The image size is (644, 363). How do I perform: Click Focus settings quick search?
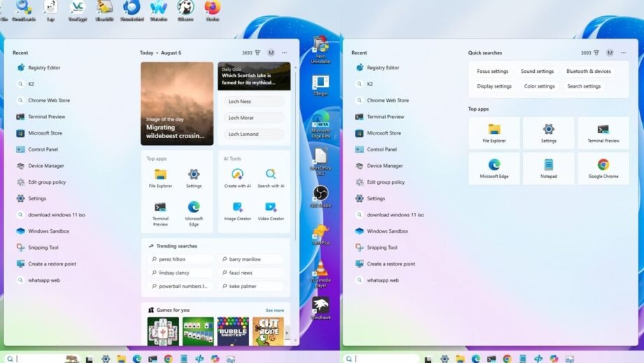[492, 71]
